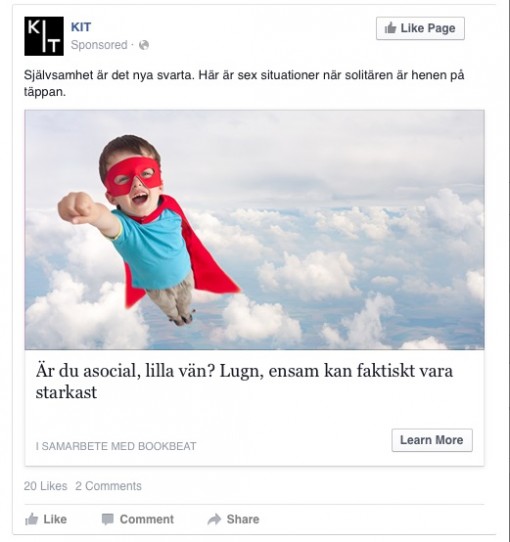Open the 2 Comments link

[x=108, y=486]
